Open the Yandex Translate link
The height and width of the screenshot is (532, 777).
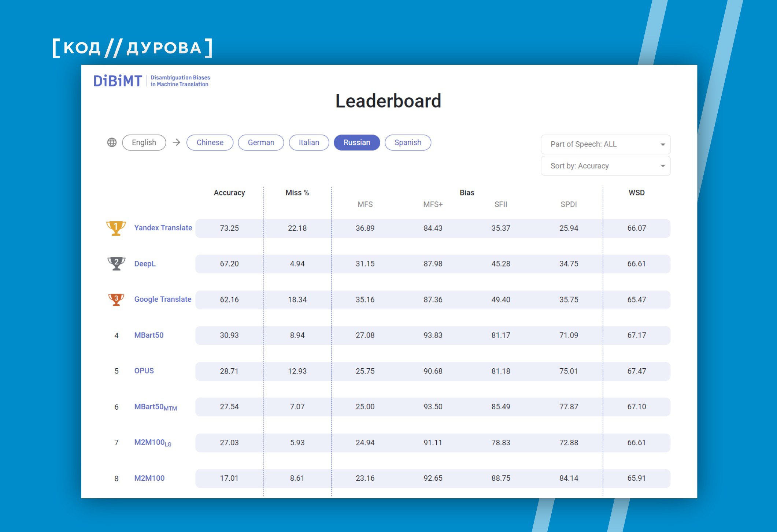[x=163, y=228]
